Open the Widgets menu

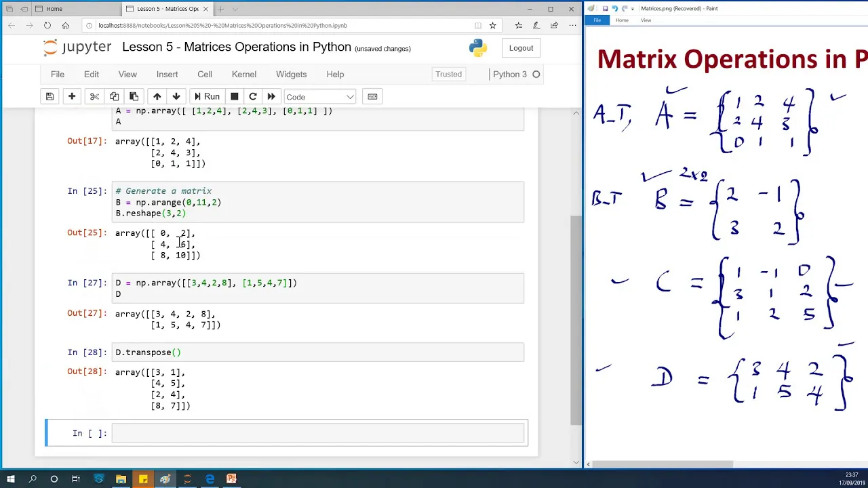pos(292,74)
